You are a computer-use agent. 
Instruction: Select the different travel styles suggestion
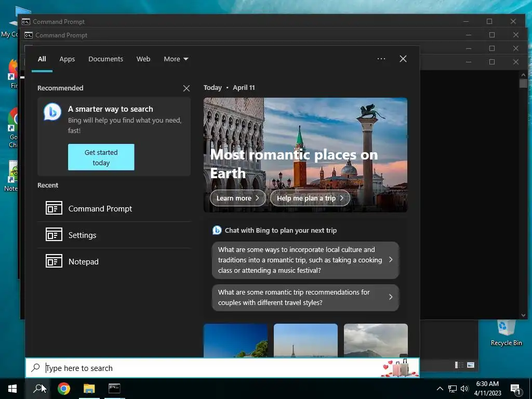coord(305,297)
